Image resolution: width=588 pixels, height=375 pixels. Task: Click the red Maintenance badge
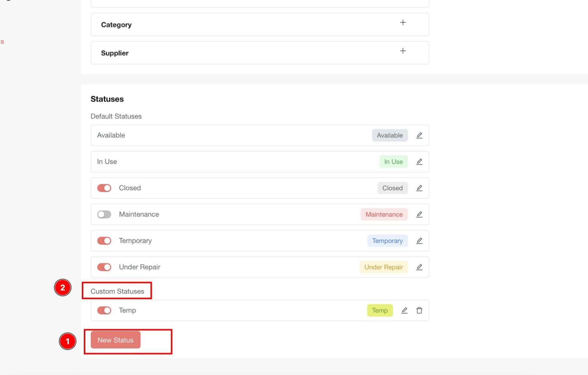point(384,214)
